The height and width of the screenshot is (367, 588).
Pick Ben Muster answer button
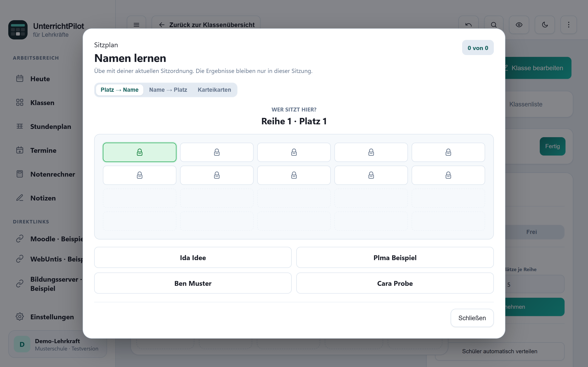point(193,283)
